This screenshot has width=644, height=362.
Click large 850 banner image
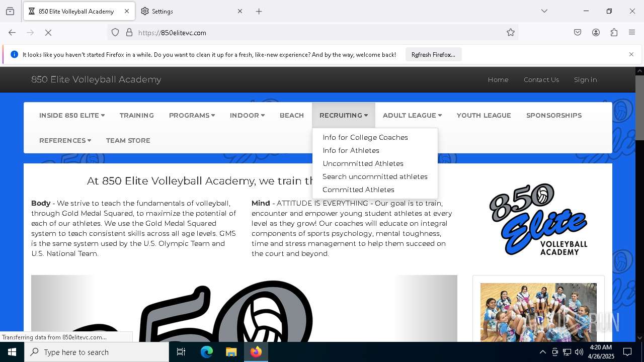(x=244, y=308)
